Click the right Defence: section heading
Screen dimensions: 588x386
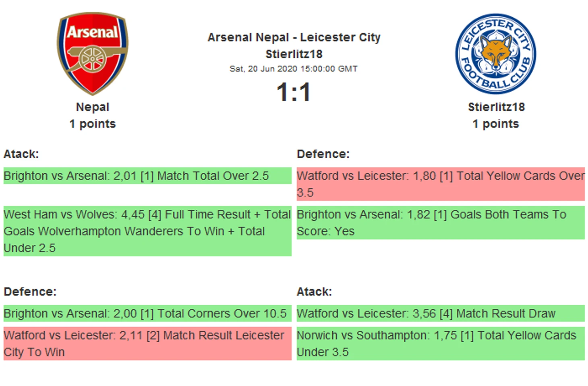(x=323, y=154)
